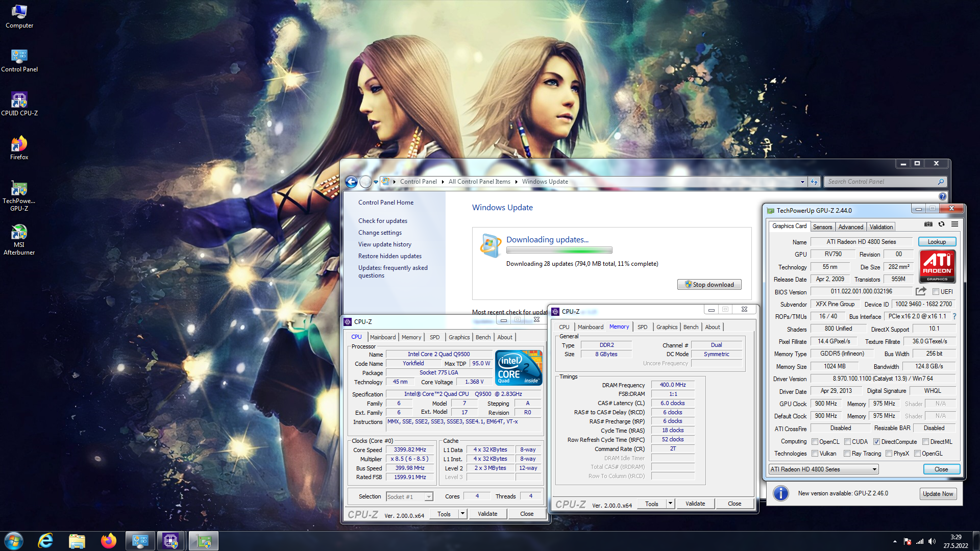Open Mainboard tab in left CPU-Z window

point(383,337)
